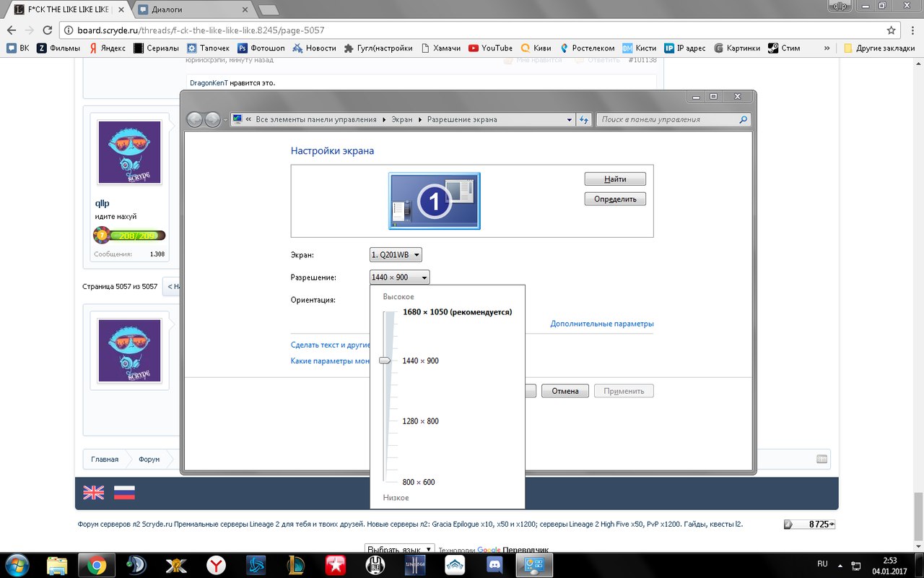
Task: Launch Yandex browser from the taskbar
Action: 216,565
